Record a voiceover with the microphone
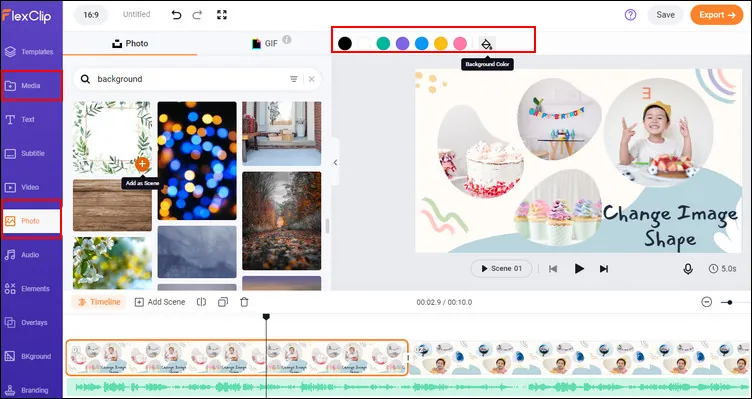752x399 pixels. 688,269
